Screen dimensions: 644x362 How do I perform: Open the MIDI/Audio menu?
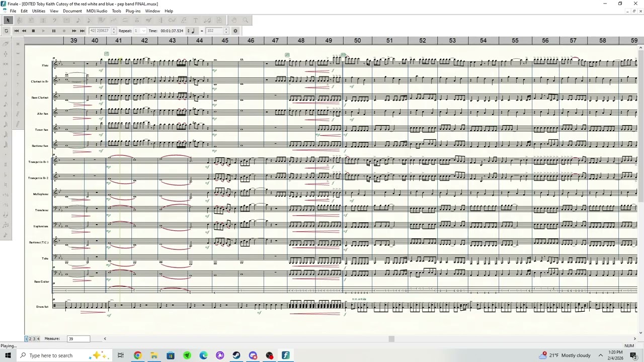(x=97, y=11)
